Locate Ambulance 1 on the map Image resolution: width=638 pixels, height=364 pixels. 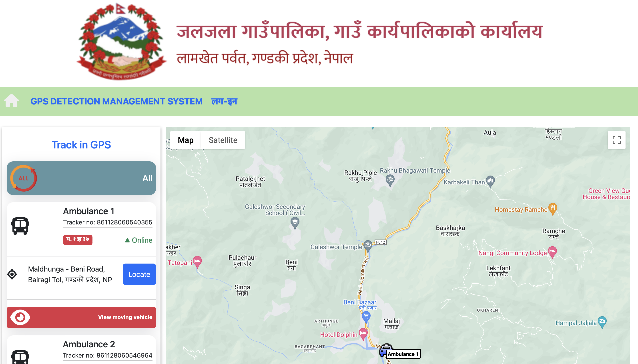point(139,274)
